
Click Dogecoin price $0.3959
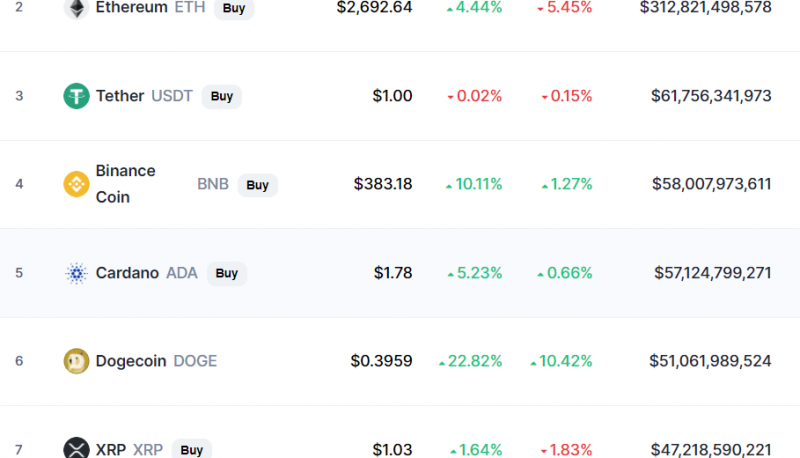(x=381, y=361)
